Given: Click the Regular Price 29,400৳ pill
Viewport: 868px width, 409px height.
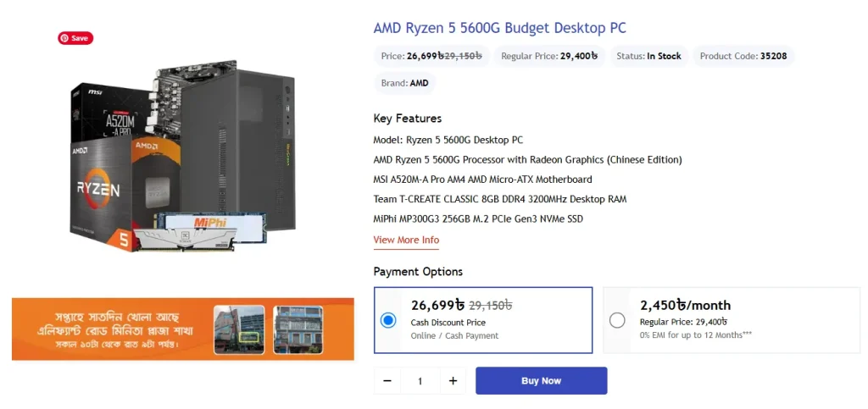Looking at the screenshot, I should coord(549,56).
